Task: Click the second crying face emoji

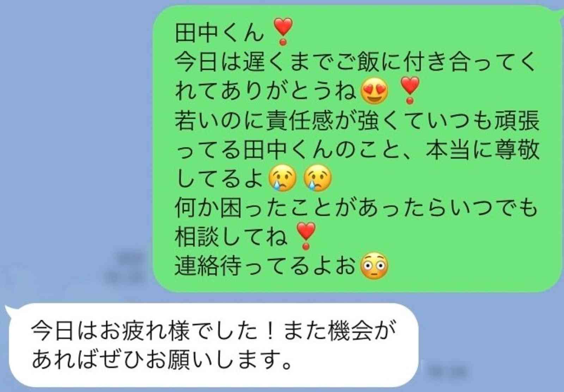Action: (318, 178)
